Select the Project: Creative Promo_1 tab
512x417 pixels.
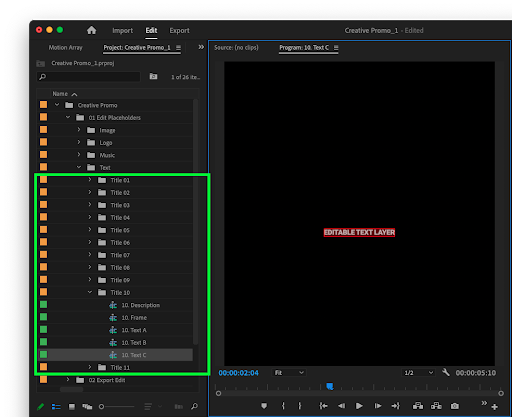pyautogui.click(x=137, y=48)
